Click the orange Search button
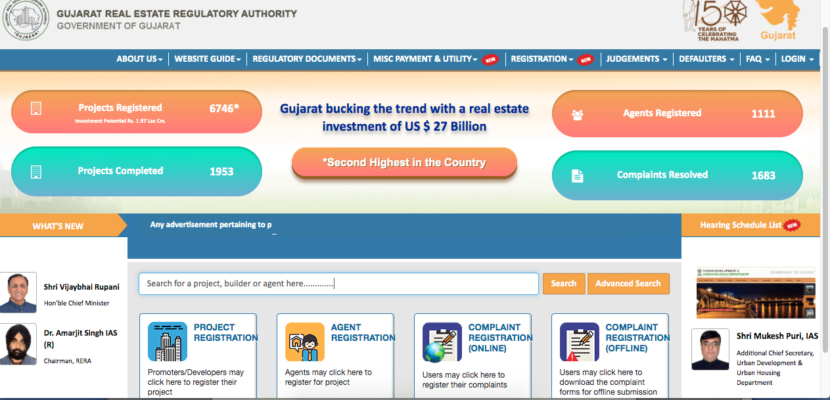830x400 pixels. point(564,284)
